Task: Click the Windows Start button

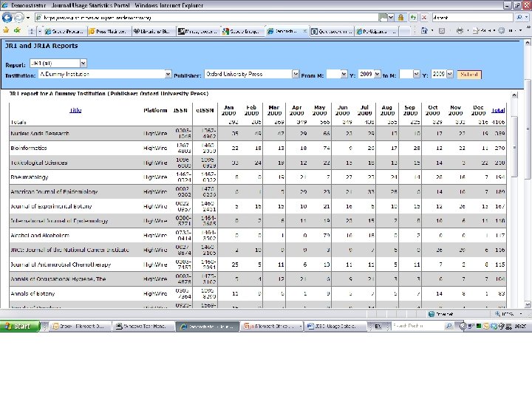Action: [x=20, y=327]
